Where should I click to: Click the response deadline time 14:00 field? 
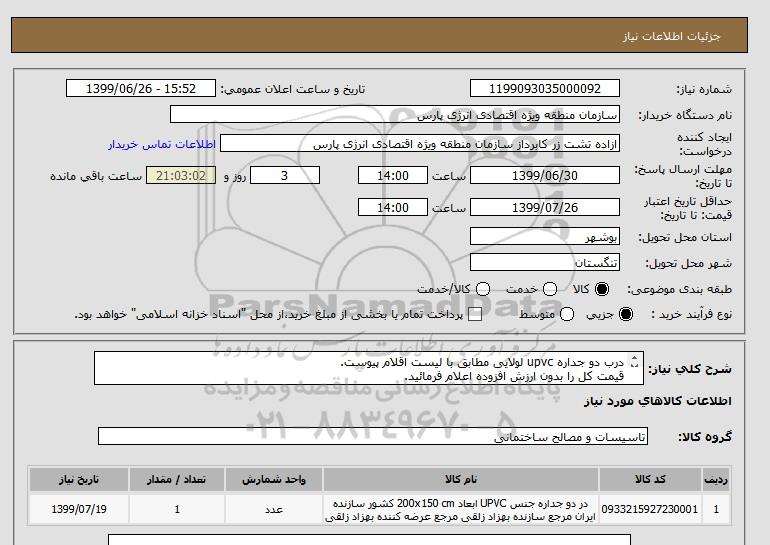click(393, 175)
